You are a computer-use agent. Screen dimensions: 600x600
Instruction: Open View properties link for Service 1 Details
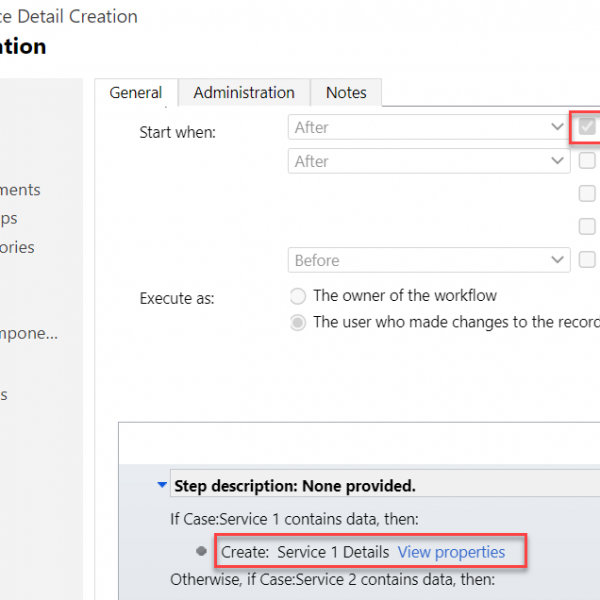click(x=451, y=552)
